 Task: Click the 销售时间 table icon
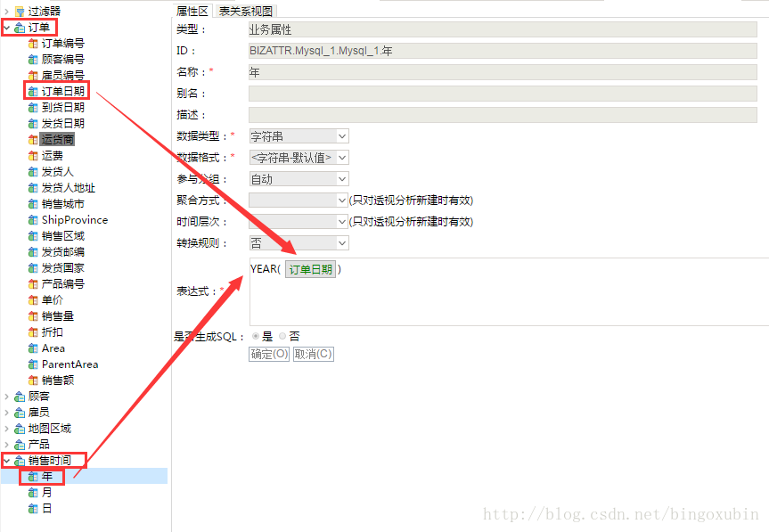(20, 461)
